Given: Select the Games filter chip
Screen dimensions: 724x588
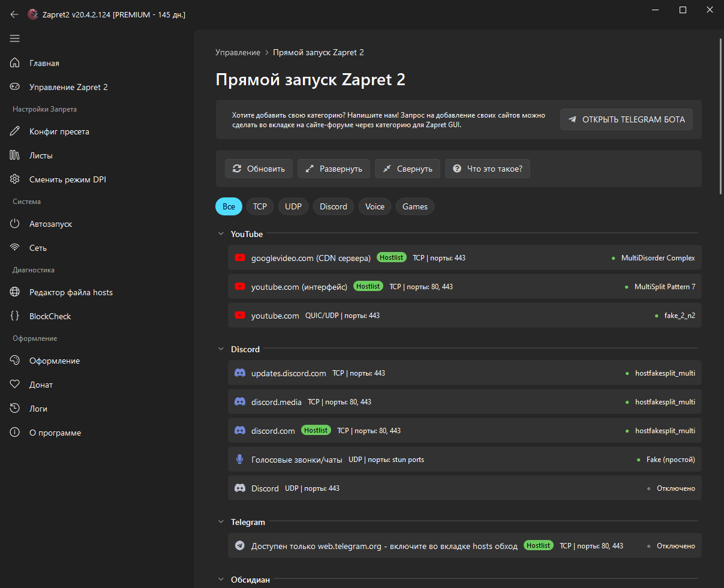Looking at the screenshot, I should [x=415, y=206].
